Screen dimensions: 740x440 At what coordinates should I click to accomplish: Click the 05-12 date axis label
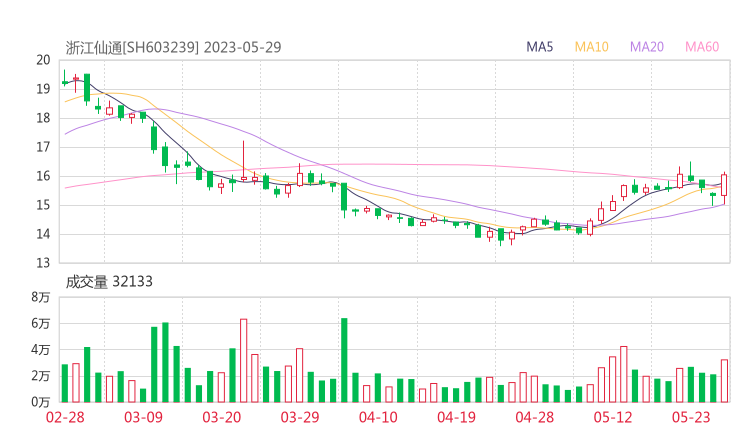point(613,417)
